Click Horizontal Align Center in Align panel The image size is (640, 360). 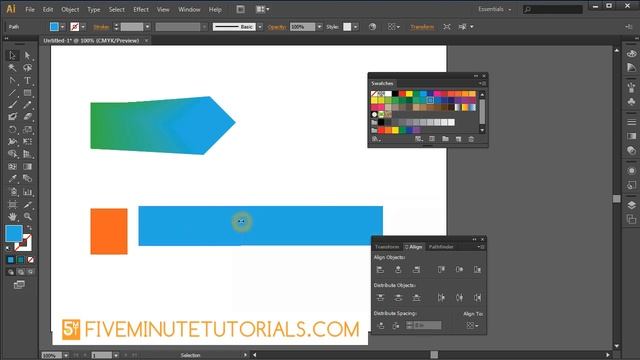[398, 269]
